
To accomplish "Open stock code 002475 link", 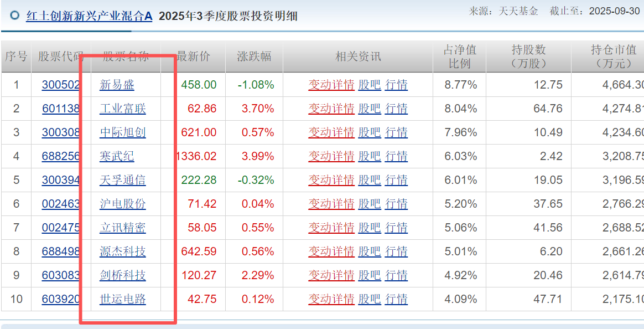I will [60, 228].
